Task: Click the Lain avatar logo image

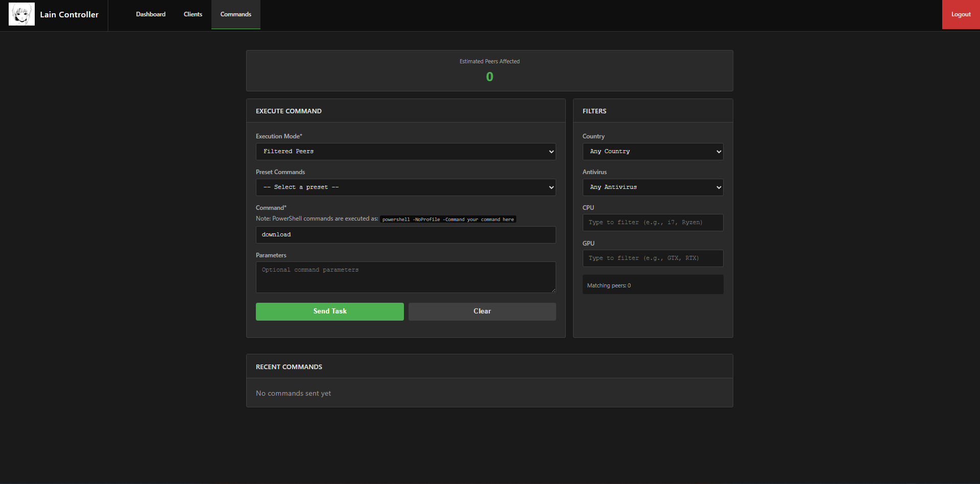Action: [21, 14]
